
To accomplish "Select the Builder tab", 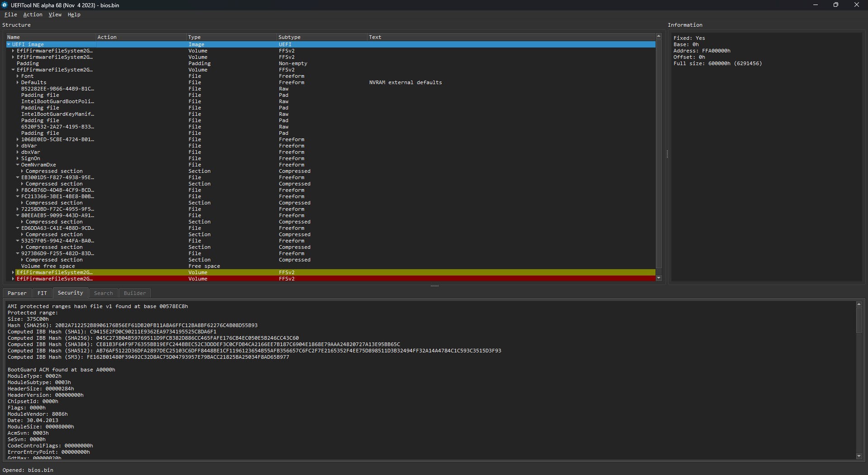I will click(135, 293).
